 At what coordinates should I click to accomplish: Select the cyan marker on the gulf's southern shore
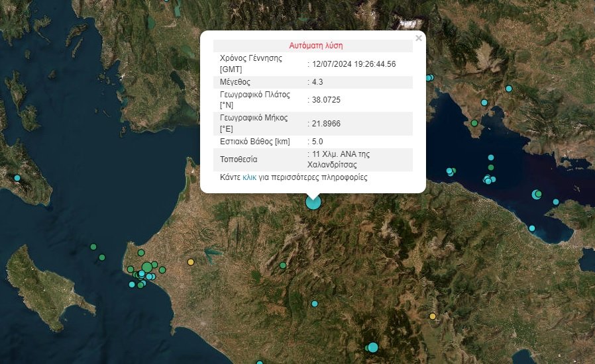[x=532, y=228]
